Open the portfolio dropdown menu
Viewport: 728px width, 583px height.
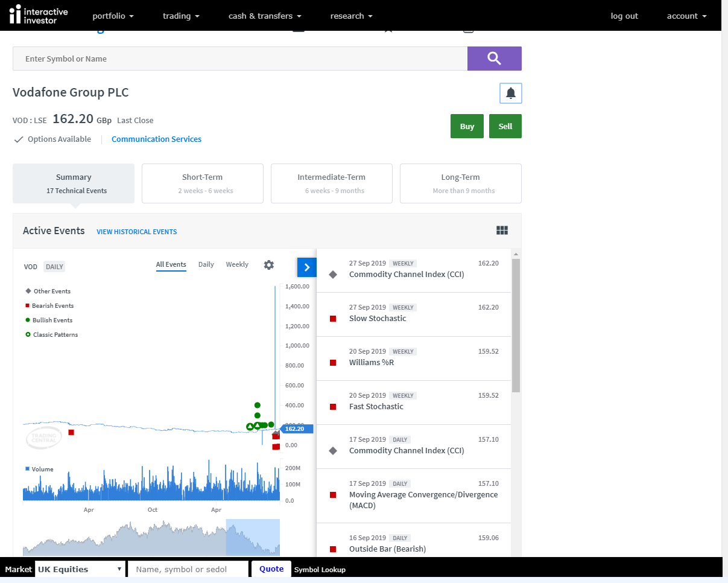[x=113, y=16]
